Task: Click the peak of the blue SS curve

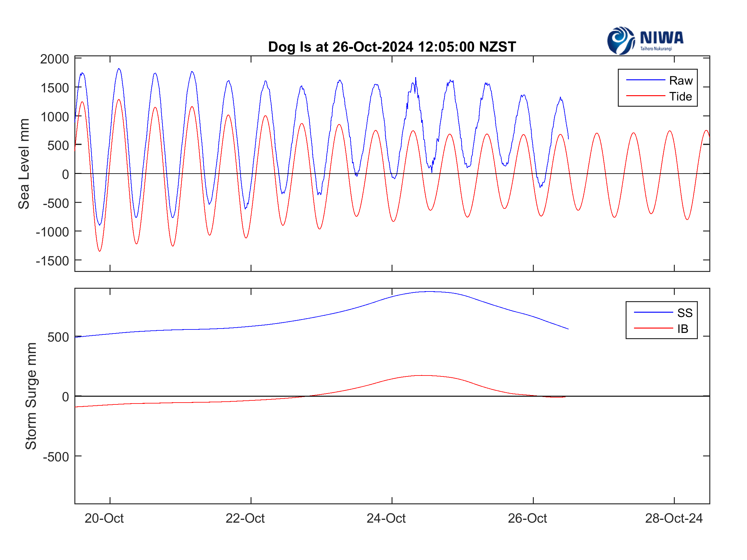Action: (430, 292)
